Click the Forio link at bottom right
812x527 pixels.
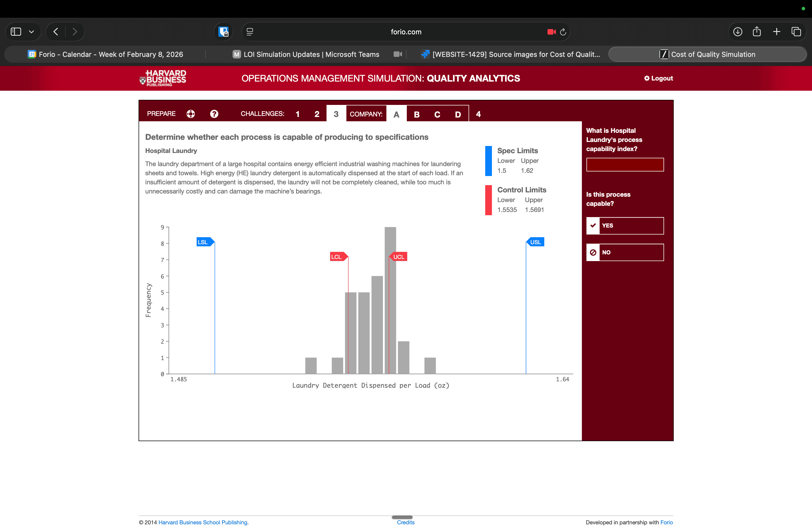pyautogui.click(x=667, y=522)
